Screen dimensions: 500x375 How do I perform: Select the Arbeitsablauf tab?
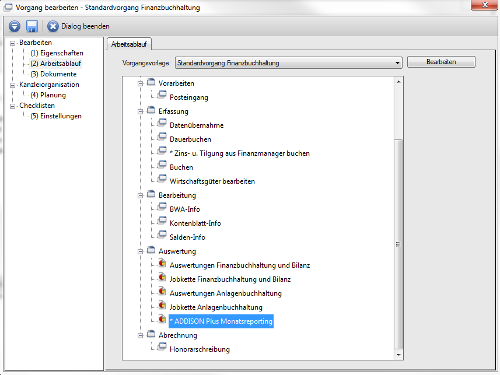pyautogui.click(x=129, y=44)
